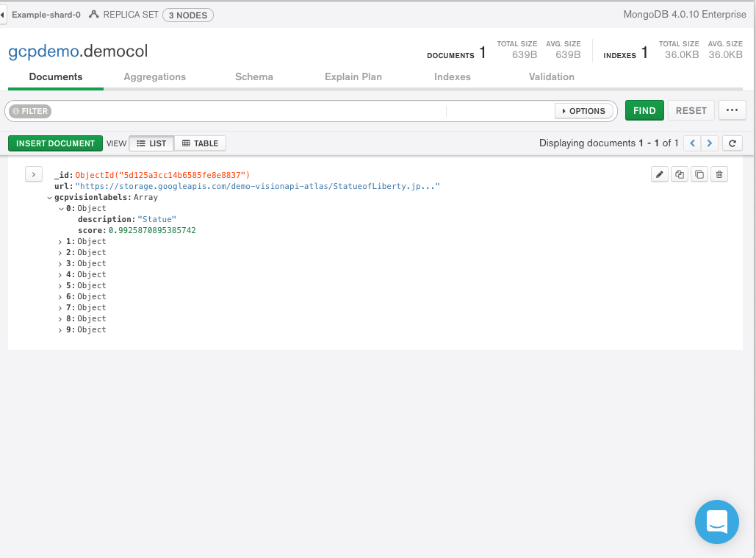This screenshot has width=756, height=558.
Task: Open the Schema tab
Action: click(254, 76)
